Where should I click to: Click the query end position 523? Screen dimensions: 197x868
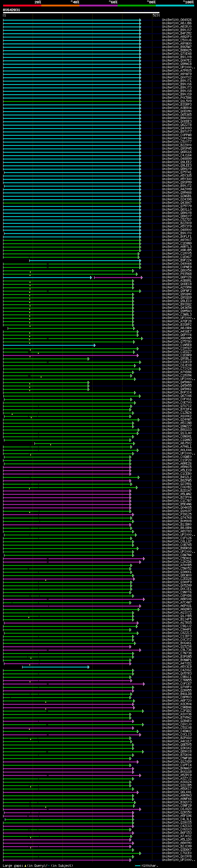click(x=155, y=15)
